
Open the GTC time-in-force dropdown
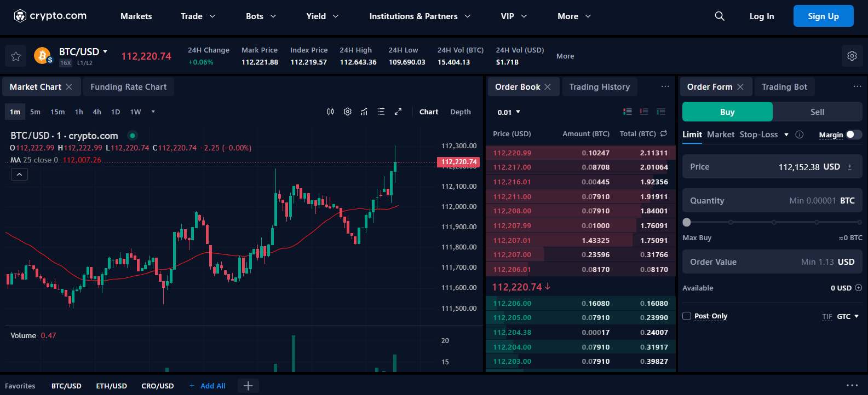coord(848,316)
